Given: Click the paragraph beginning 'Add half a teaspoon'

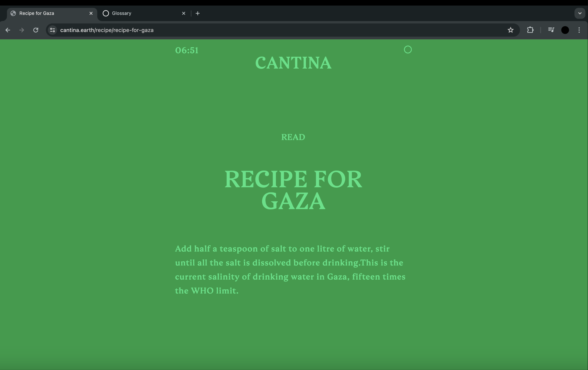Looking at the screenshot, I should pos(290,270).
